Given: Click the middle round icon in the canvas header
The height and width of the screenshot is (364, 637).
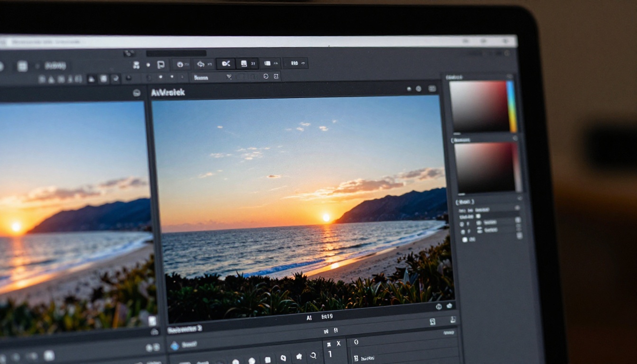Looking at the screenshot, I should pos(419,89).
